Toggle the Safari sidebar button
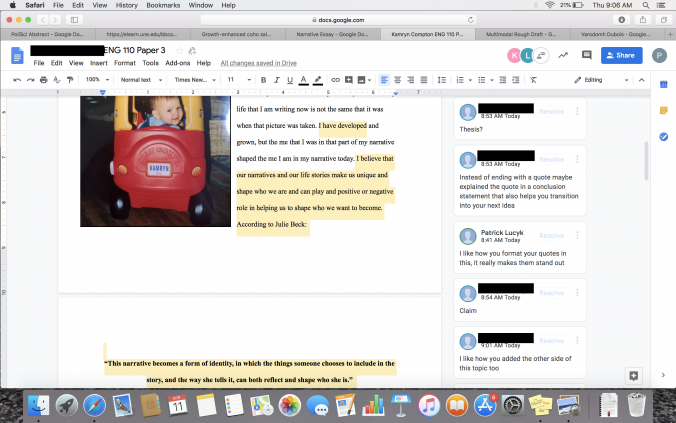Image resolution: width=676 pixels, height=423 pixels. point(74,20)
